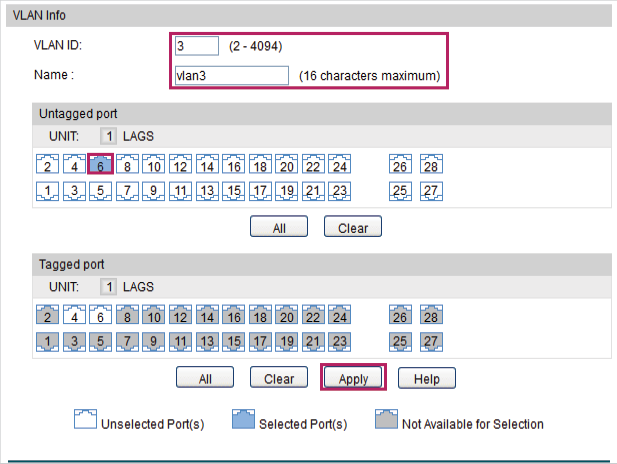Switch to UNIT 1 in Tagged port section
This screenshot has width=617, height=464.
109,287
